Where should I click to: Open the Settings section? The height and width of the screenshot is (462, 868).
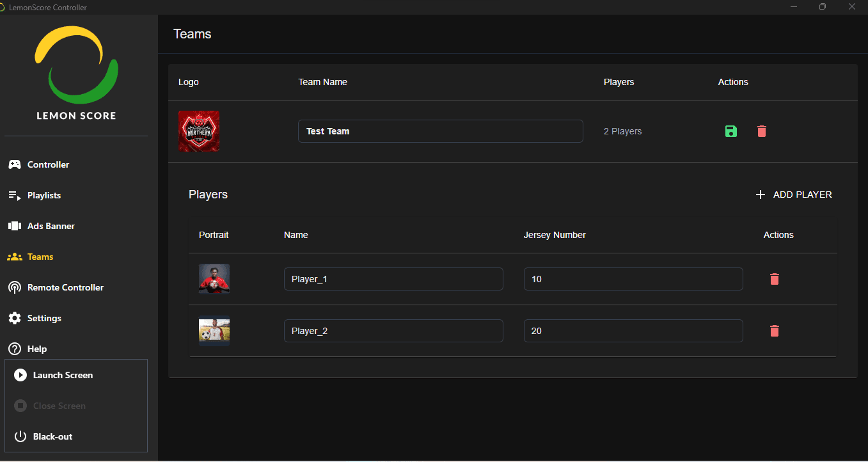coord(44,318)
